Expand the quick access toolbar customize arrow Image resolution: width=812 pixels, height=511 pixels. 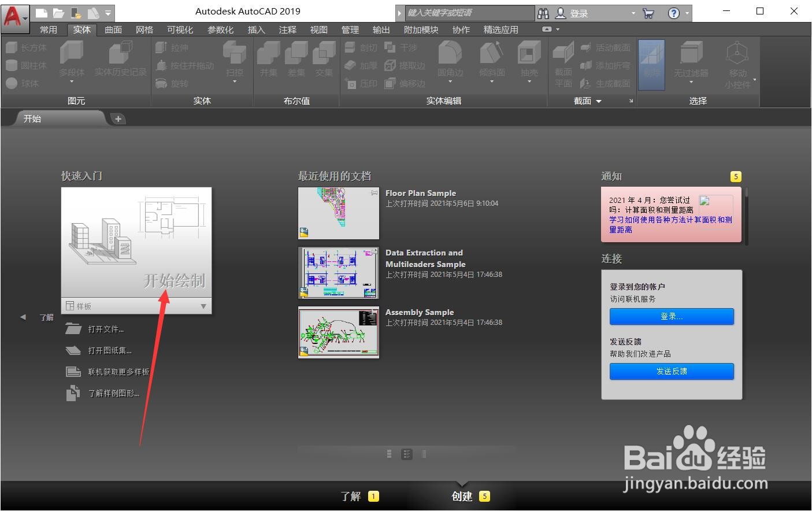[x=108, y=13]
